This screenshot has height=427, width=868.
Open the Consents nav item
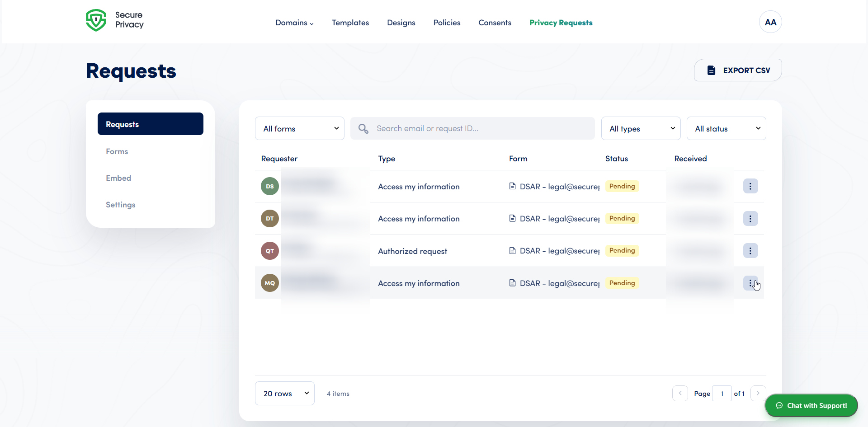(495, 23)
